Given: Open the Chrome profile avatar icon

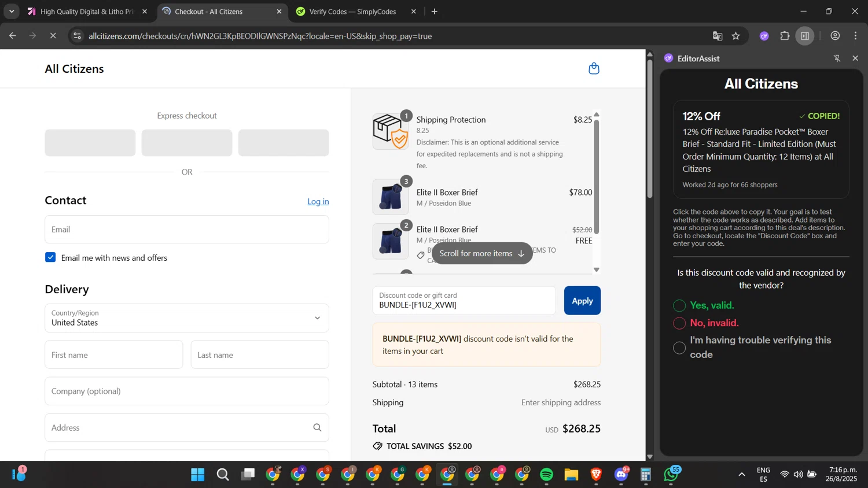Looking at the screenshot, I should [x=835, y=36].
